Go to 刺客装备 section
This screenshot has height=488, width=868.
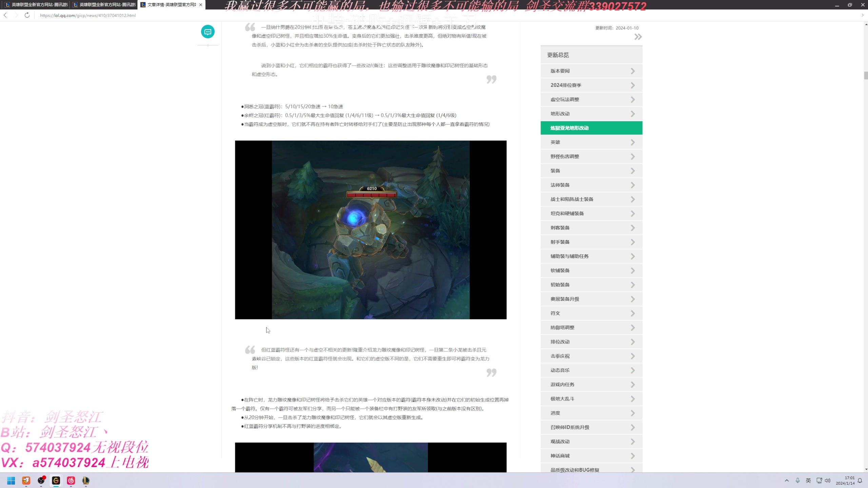[591, 228]
